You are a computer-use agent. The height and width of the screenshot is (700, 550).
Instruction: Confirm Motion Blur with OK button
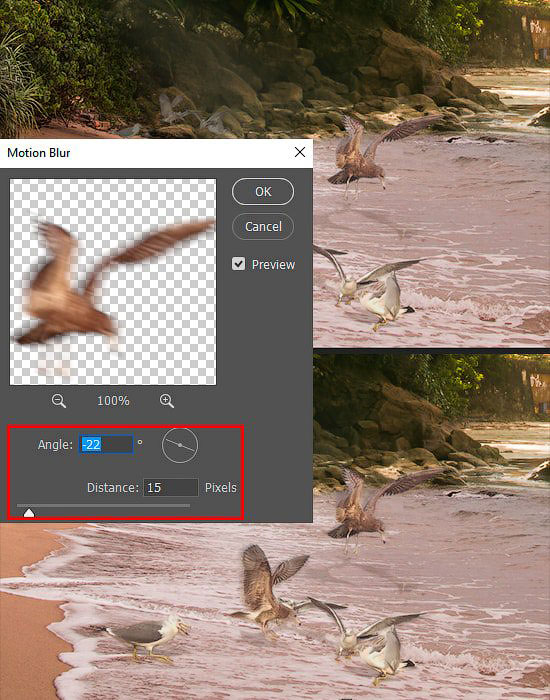[263, 192]
